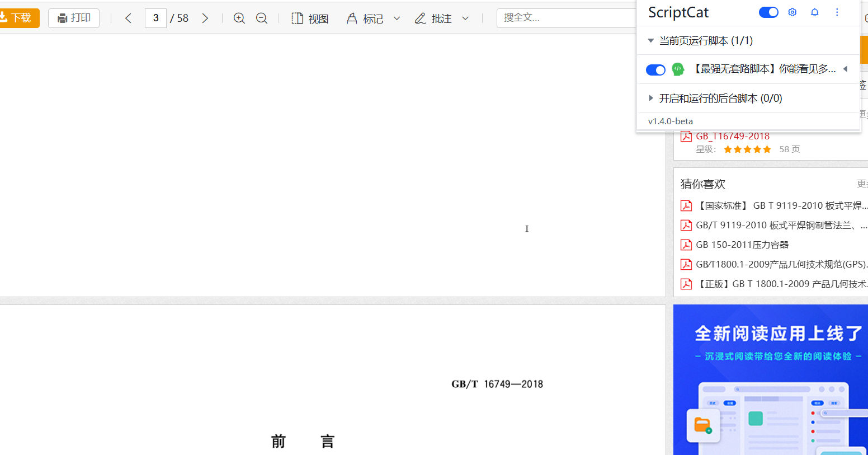The width and height of the screenshot is (868, 455).
Task: Click the full-text search box
Action: [x=565, y=18]
